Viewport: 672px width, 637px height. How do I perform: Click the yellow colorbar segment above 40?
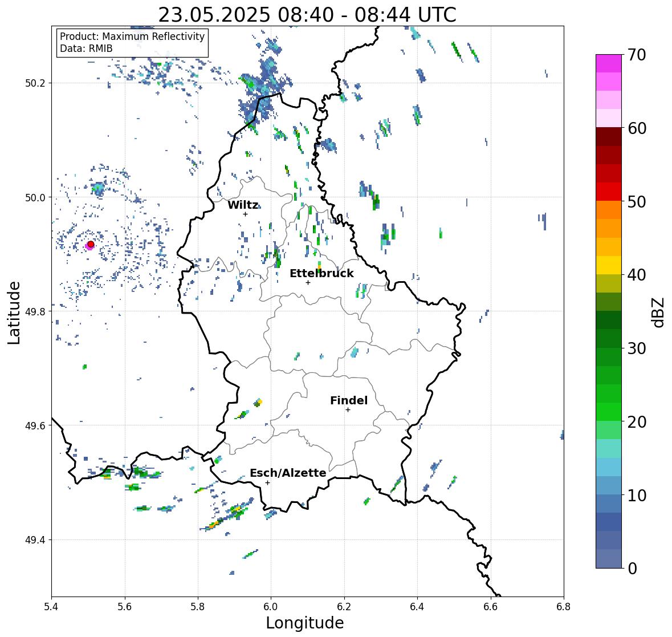pyautogui.click(x=609, y=265)
